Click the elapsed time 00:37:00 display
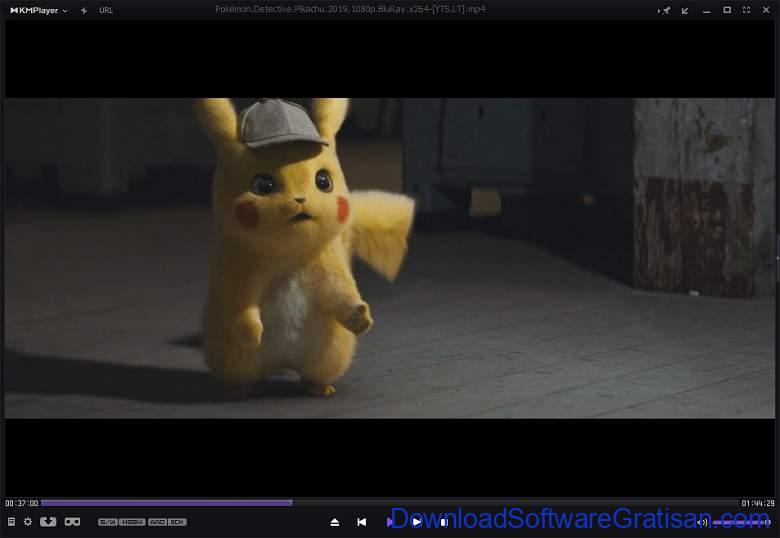Image resolution: width=780 pixels, height=538 pixels. coord(21,503)
